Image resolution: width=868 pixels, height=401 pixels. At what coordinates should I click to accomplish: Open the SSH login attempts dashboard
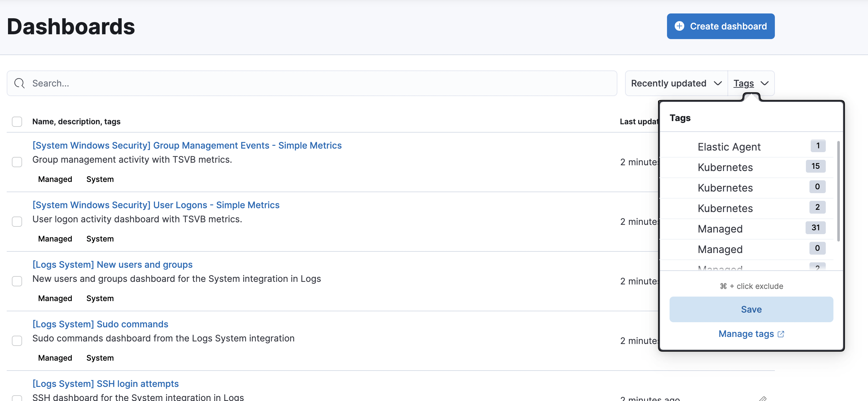(x=106, y=383)
